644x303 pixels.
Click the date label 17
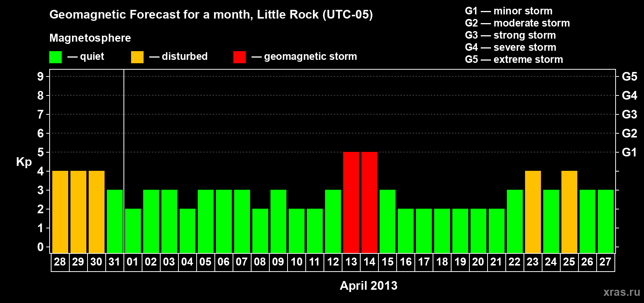424,262
